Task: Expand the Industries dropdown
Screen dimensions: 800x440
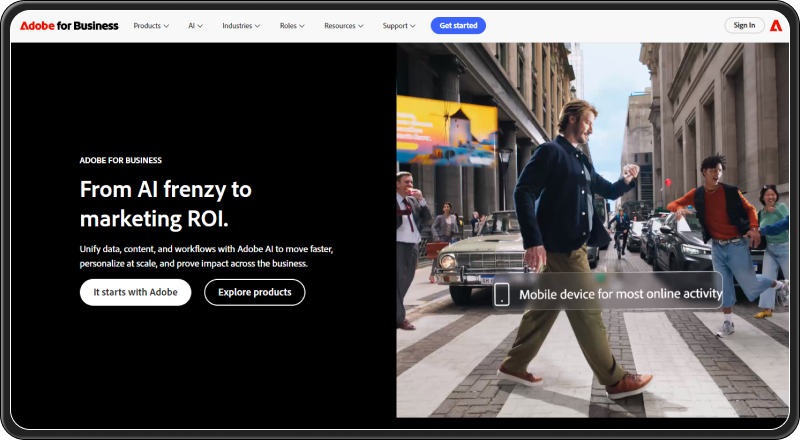Action: [x=241, y=25]
